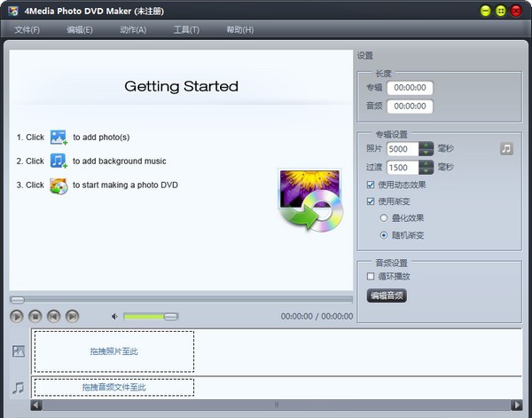Toggle the 使用渐变 checkbox
The image size is (532, 418).
click(x=371, y=201)
